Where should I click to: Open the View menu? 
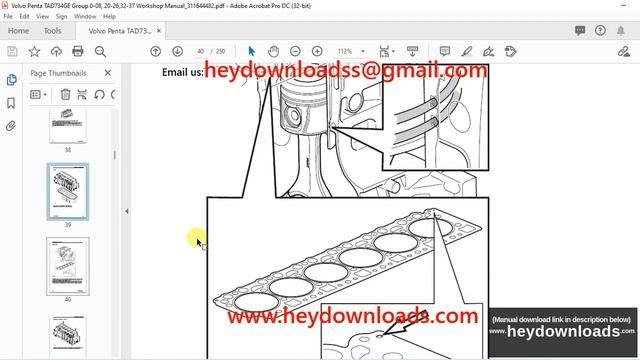point(42,16)
